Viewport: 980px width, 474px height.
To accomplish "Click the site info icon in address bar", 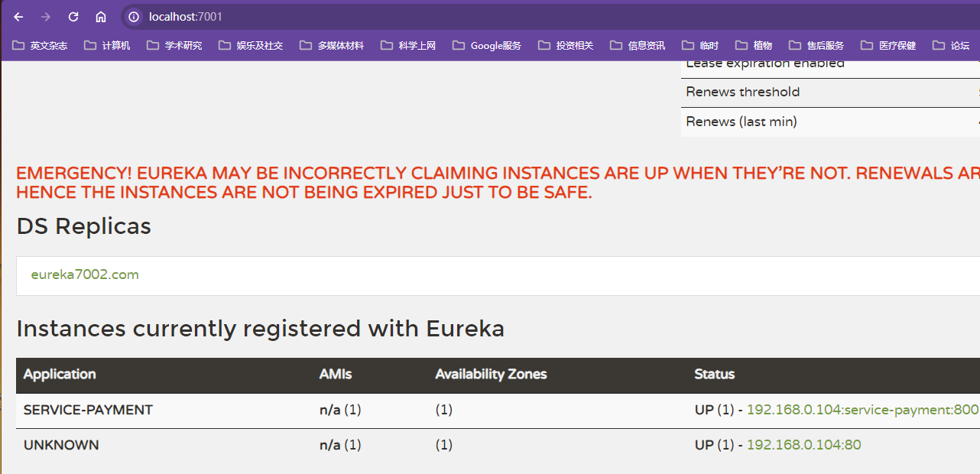I will pyautogui.click(x=134, y=17).
